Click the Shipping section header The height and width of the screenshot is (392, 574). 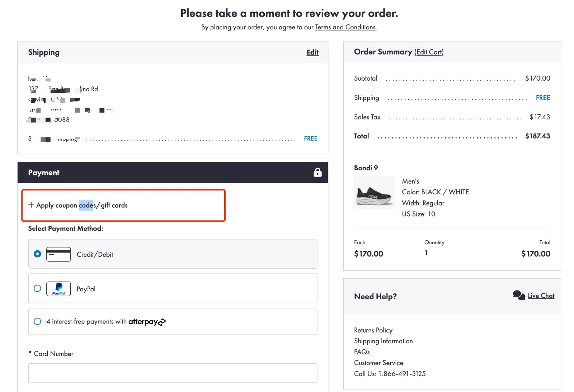[44, 52]
